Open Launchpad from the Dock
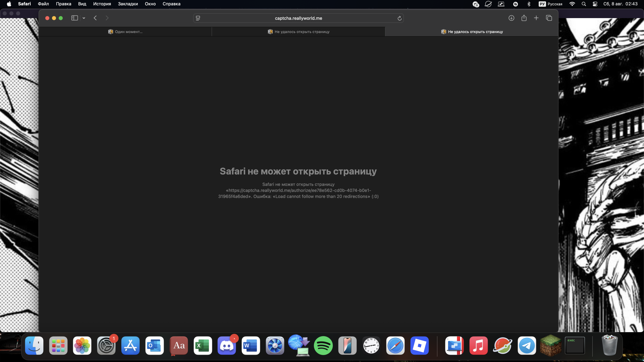The height and width of the screenshot is (362, 644). 58,346
